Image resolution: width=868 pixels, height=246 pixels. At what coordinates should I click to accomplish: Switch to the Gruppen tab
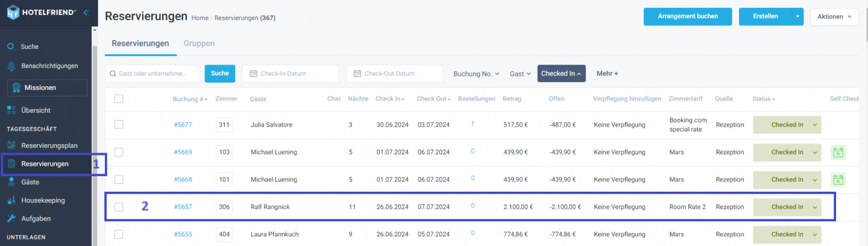tap(199, 43)
